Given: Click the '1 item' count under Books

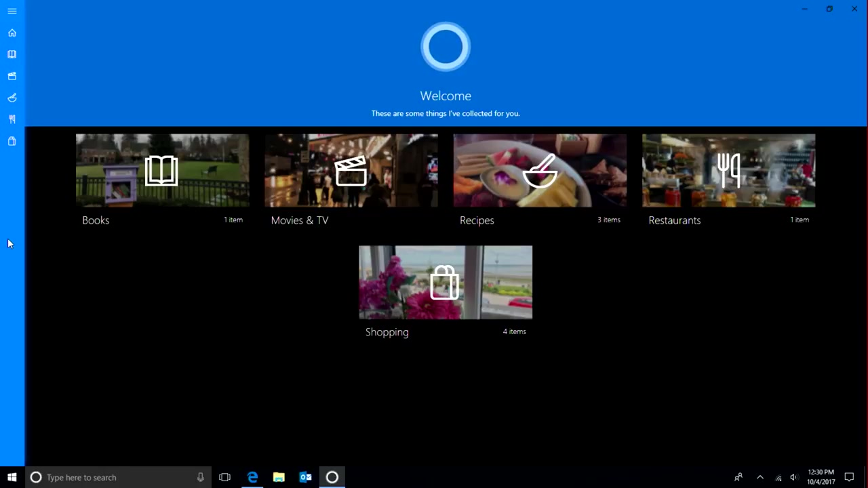Looking at the screenshot, I should (x=233, y=220).
